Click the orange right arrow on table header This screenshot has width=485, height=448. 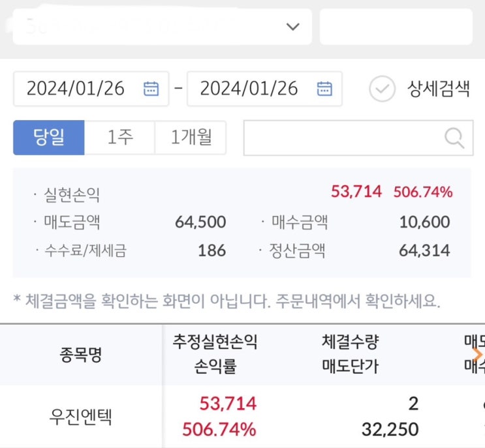[x=478, y=355]
